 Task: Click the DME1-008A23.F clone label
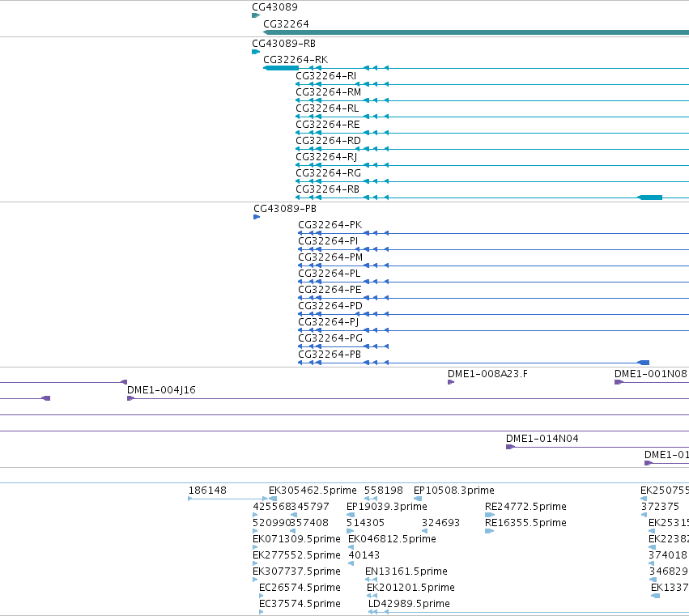coord(487,374)
